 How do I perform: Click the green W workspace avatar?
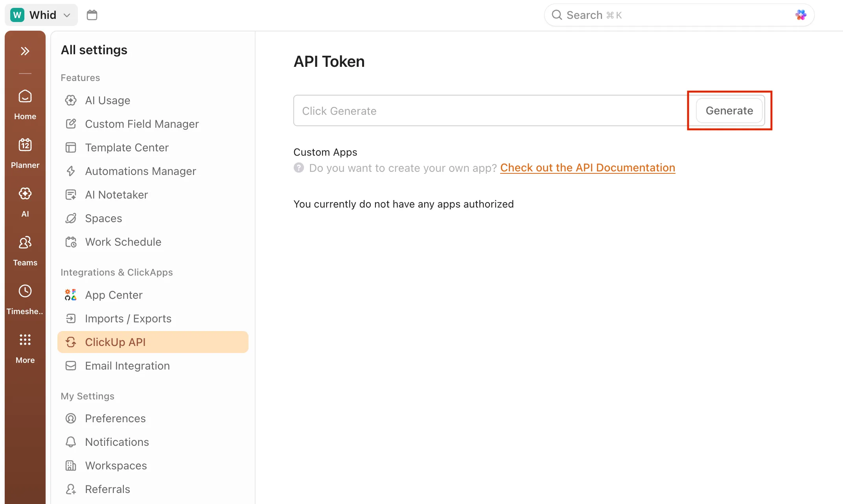(x=17, y=15)
